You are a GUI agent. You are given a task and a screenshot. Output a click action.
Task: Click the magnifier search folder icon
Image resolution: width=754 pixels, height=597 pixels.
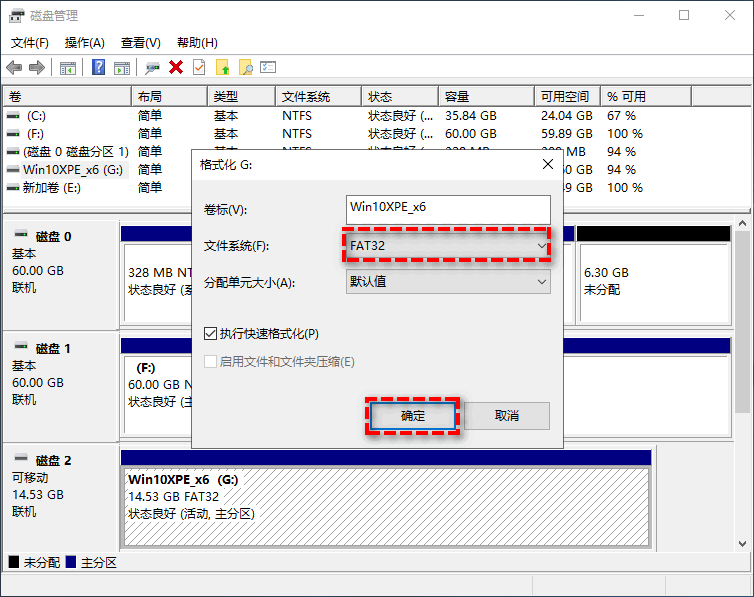pyautogui.click(x=245, y=67)
